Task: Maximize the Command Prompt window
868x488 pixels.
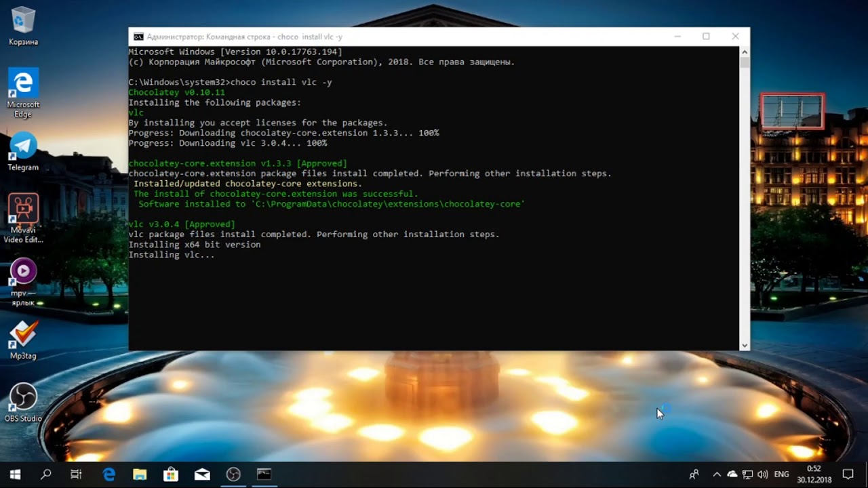Action: (706, 37)
